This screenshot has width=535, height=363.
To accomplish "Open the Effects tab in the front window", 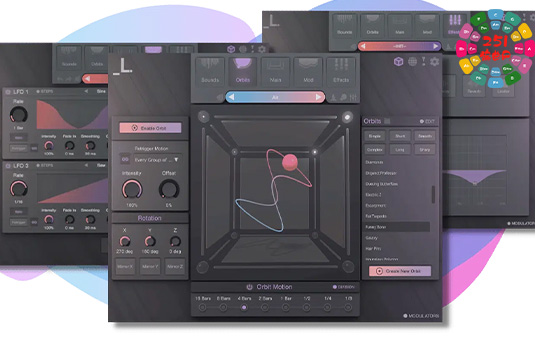I will (x=341, y=72).
